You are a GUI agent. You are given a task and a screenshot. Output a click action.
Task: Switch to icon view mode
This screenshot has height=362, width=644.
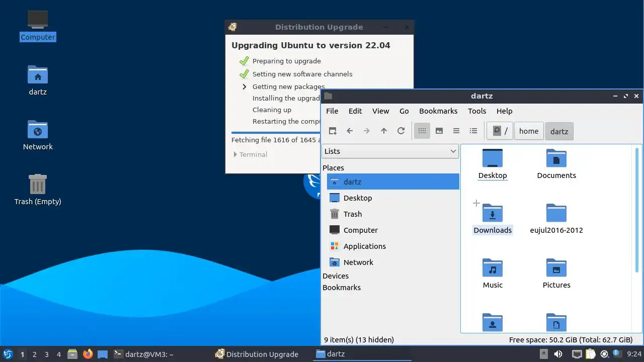point(422,131)
